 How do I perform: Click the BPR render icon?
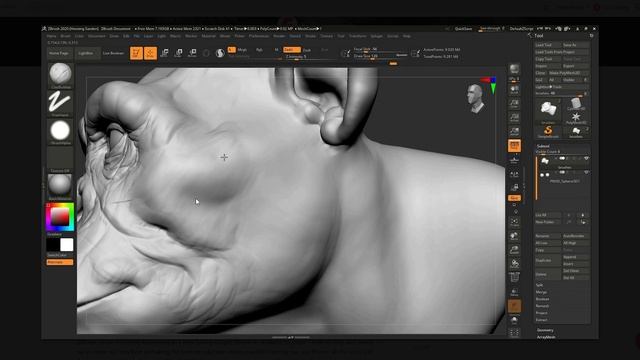point(514,69)
